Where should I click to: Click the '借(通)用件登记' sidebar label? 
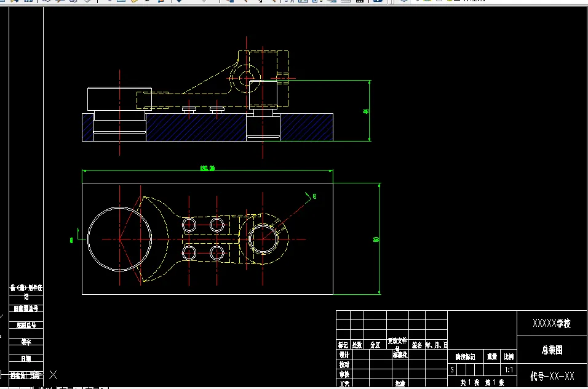click(26, 292)
